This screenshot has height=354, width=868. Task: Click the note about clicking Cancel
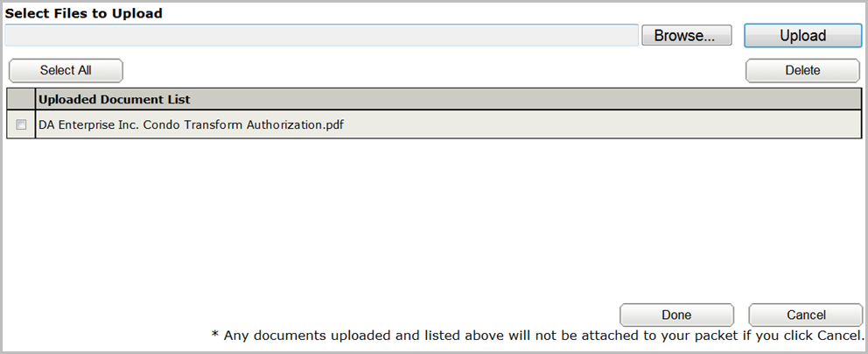[x=538, y=336]
